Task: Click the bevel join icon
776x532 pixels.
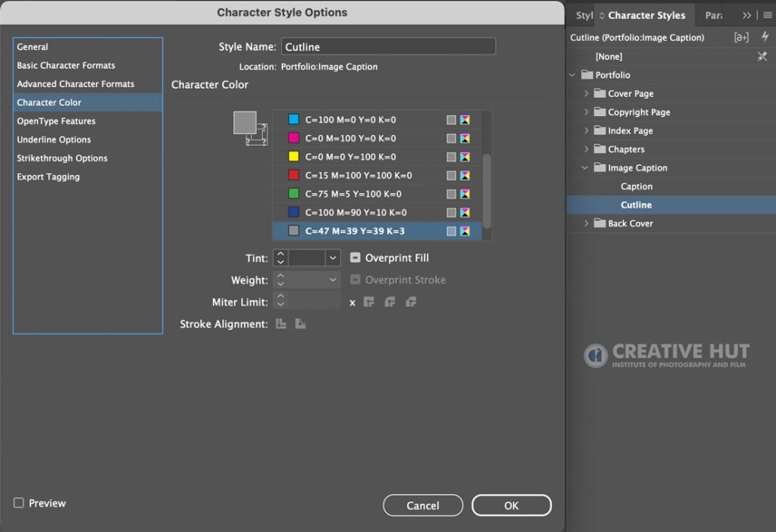Action: [411, 302]
